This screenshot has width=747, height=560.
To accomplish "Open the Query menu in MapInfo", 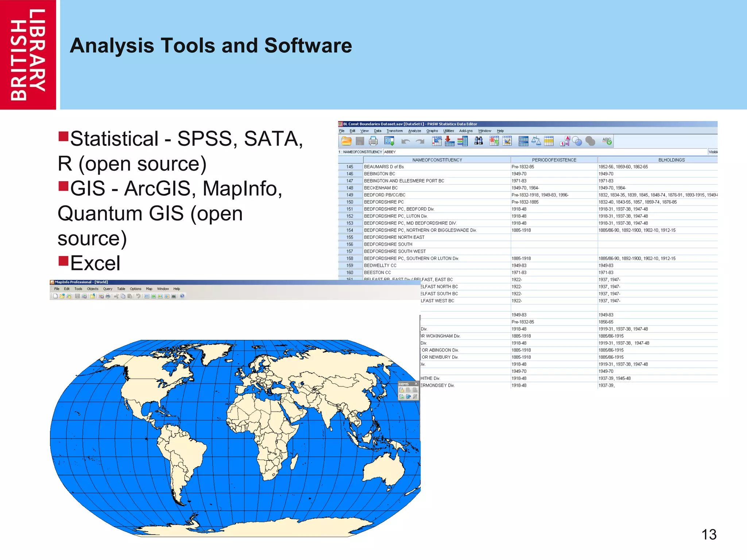I will point(108,289).
